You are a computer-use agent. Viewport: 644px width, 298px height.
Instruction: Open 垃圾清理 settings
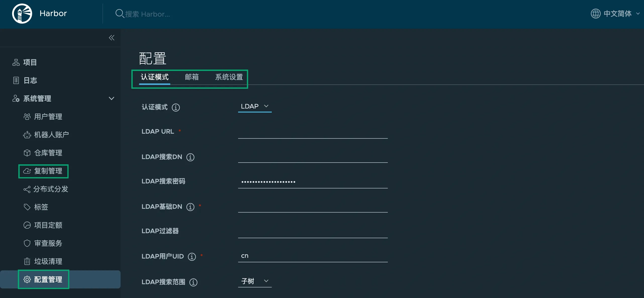[x=48, y=261]
